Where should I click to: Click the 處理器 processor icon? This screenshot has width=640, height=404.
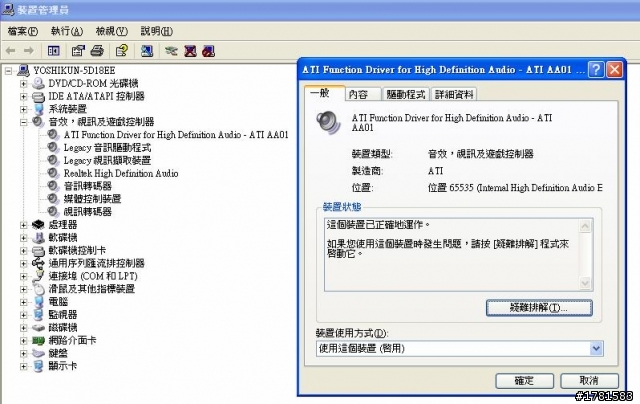[38, 224]
